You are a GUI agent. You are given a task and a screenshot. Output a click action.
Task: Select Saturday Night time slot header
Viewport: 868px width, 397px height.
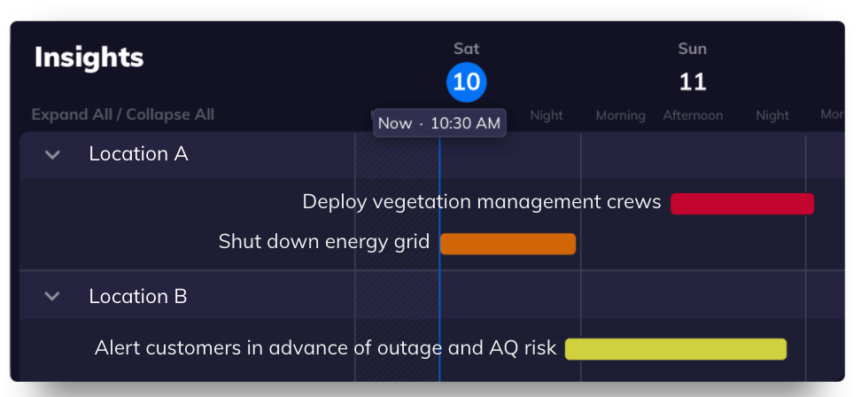(546, 115)
